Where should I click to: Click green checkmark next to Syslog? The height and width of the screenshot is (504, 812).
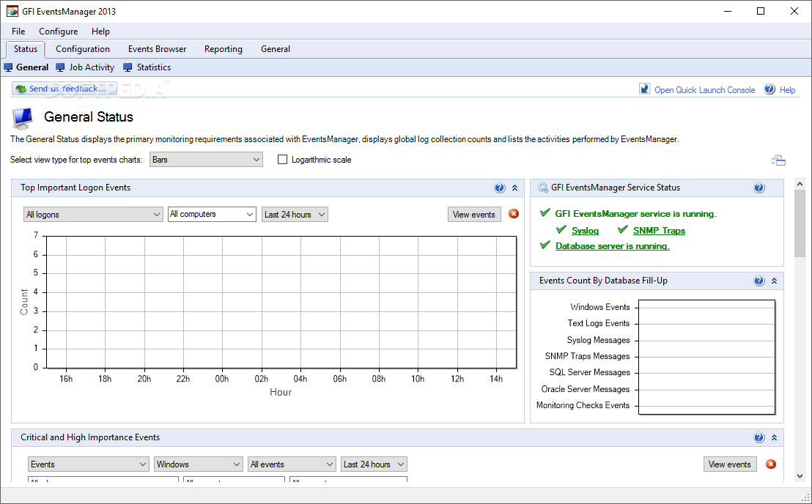[x=561, y=229]
